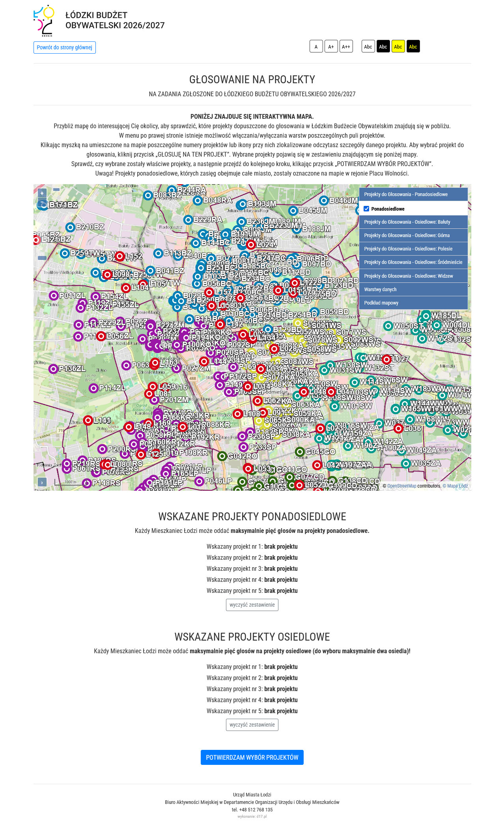
Task: Open purple marker P114ZL
Action: tap(93, 388)
